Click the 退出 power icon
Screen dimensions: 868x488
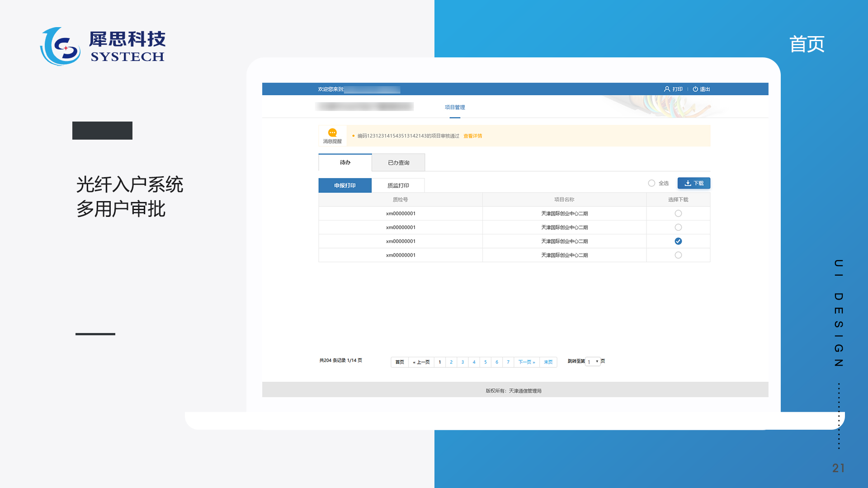tap(695, 89)
